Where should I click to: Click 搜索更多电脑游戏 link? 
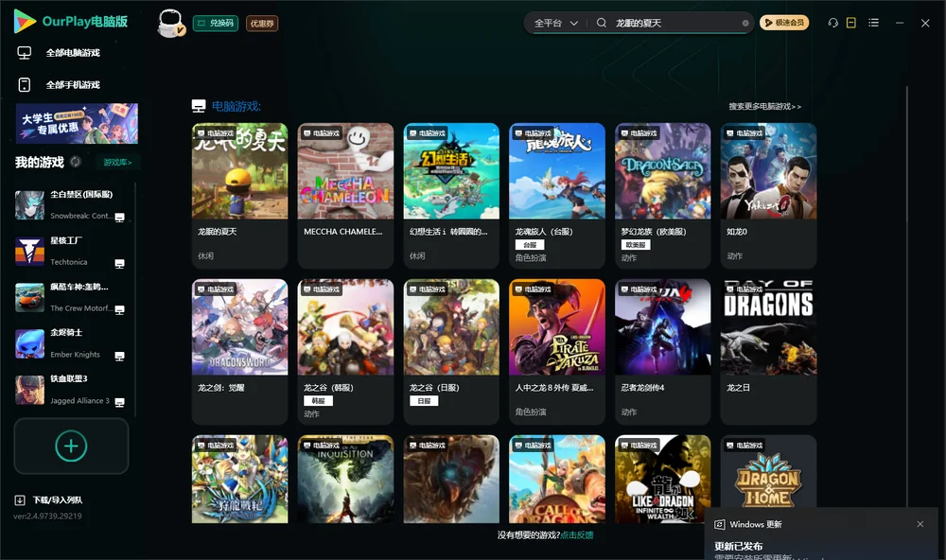pyautogui.click(x=764, y=107)
